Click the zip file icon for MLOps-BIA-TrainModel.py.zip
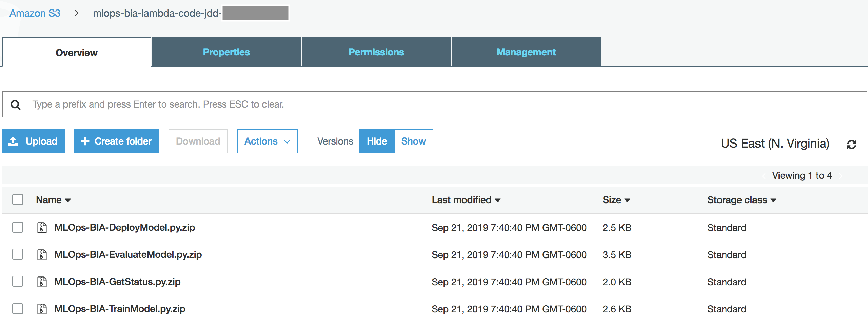 (42, 309)
